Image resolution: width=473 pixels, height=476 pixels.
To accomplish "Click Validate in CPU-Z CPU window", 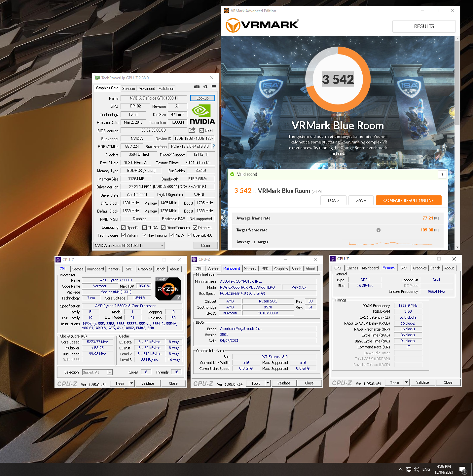I will [x=148, y=383].
